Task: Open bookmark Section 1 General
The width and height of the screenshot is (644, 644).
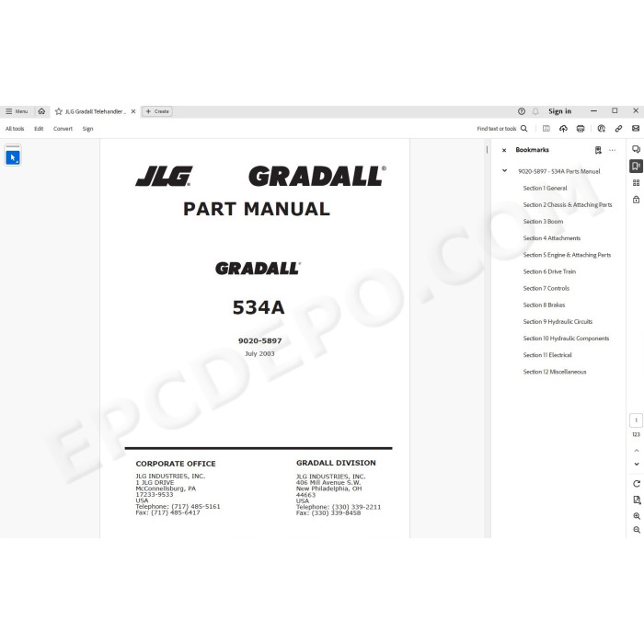Action: coord(545,188)
